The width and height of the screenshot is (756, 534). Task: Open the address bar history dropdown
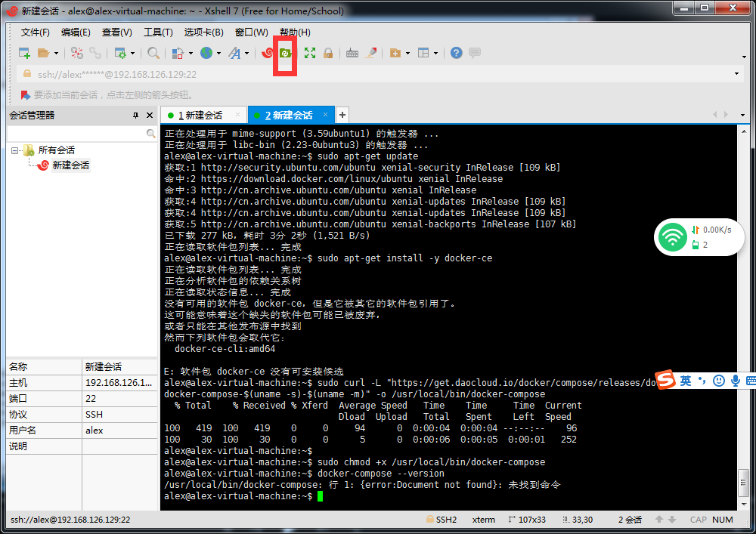pos(736,74)
